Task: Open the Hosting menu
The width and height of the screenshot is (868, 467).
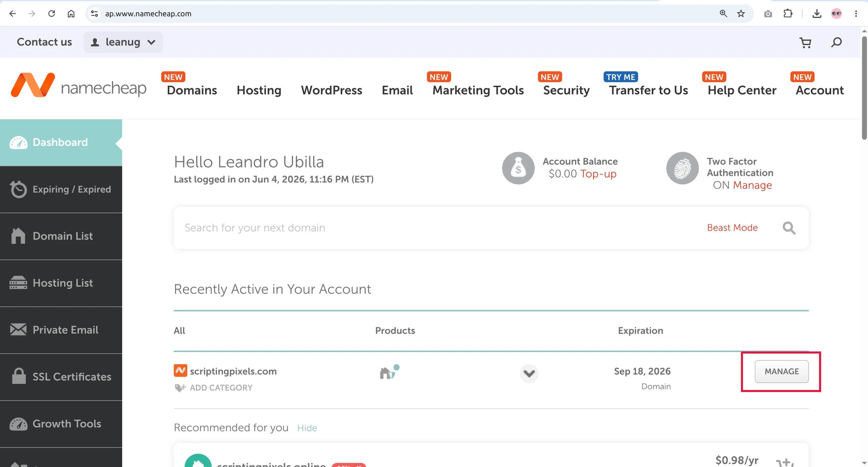Action: (259, 90)
